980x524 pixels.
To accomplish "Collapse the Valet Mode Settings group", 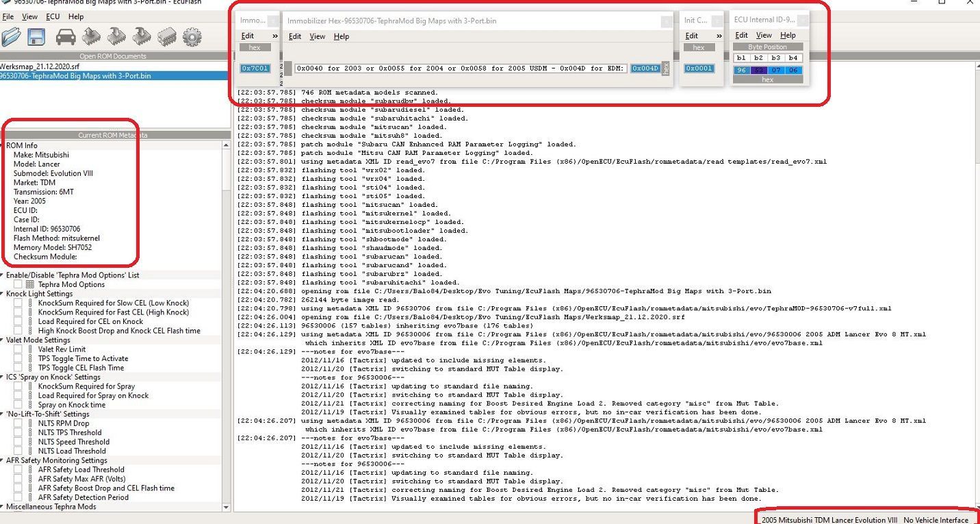I will coord(3,340).
